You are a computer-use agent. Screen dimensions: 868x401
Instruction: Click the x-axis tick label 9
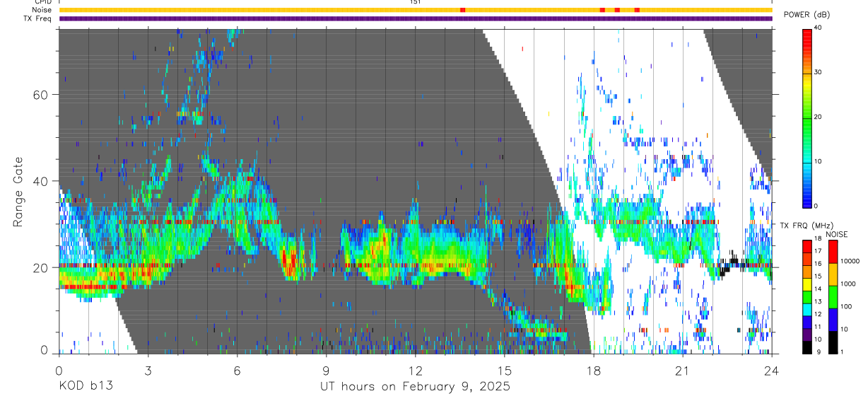pyautogui.click(x=326, y=371)
